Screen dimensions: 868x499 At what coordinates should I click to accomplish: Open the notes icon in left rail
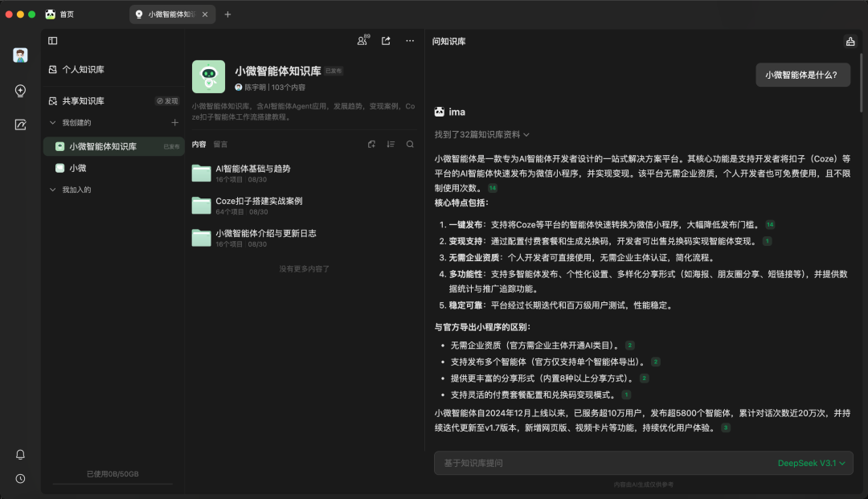21,125
